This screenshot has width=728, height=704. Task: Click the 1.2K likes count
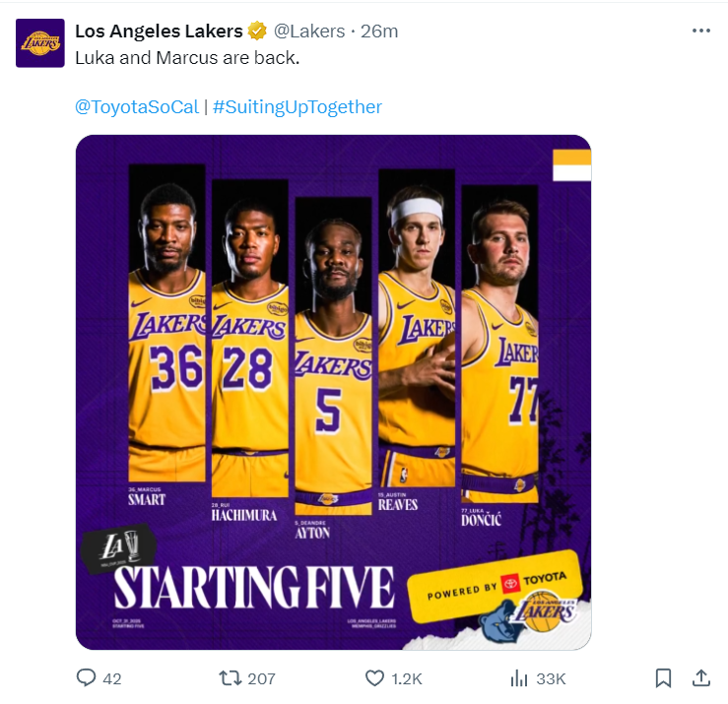(408, 678)
